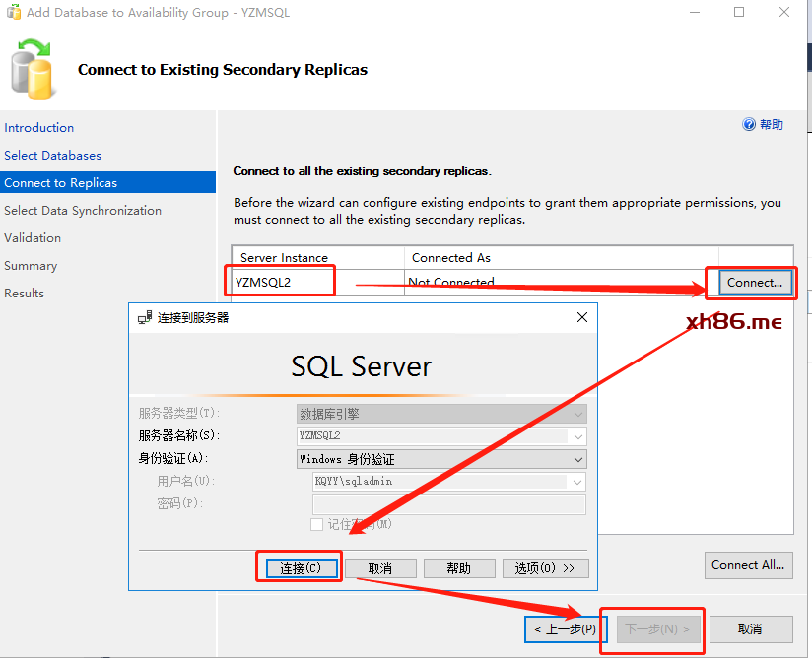Select the Connect to Replicas step
The image size is (812, 658).
click(x=61, y=183)
